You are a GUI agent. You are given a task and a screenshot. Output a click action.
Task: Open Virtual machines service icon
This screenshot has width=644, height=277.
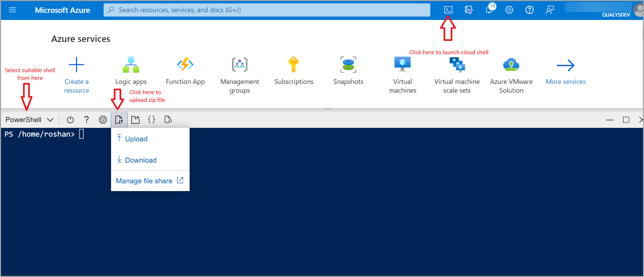[x=403, y=64]
